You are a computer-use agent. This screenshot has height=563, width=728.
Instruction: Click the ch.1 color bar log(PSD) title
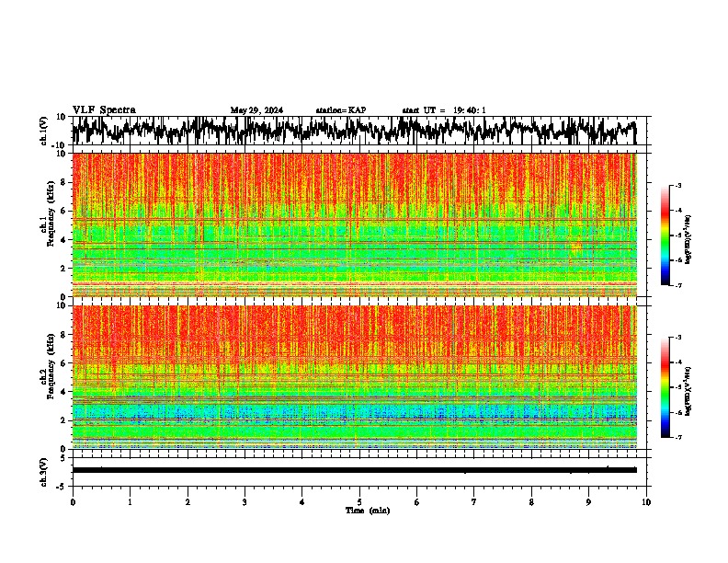[x=688, y=239]
